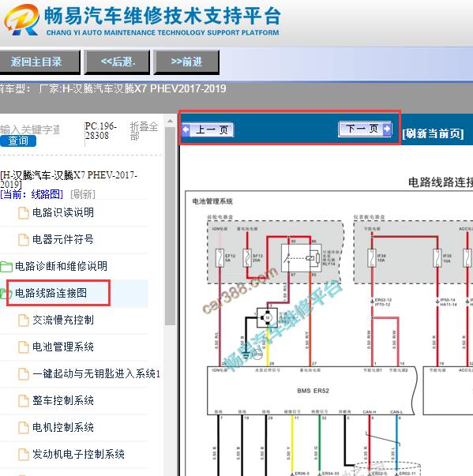Viewport: 473px width, 476px height.
Task: Click the [刷新] link beside 线路图
Action: pyautogui.click(x=83, y=194)
